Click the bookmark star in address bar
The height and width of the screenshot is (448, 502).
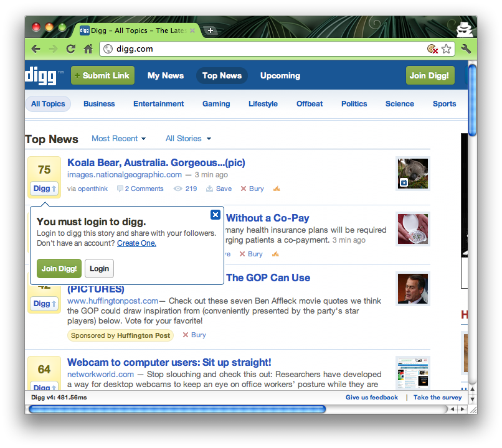pos(446,49)
